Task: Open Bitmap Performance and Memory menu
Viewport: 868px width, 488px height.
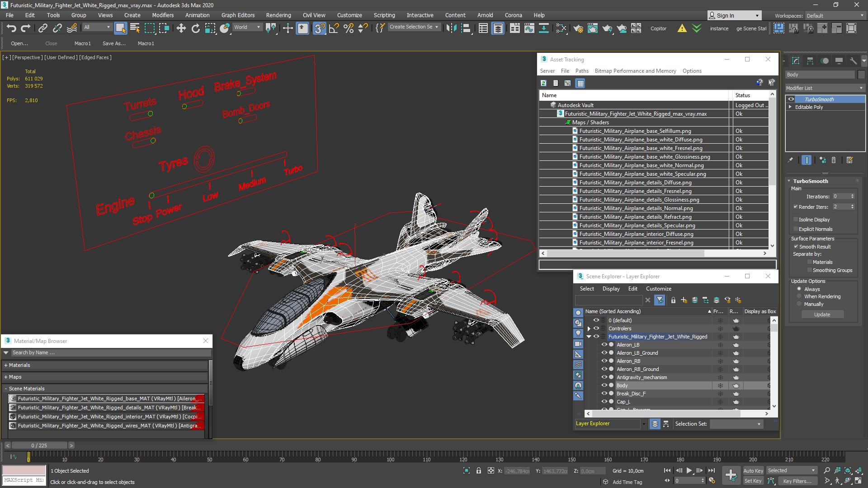Action: pos(635,71)
